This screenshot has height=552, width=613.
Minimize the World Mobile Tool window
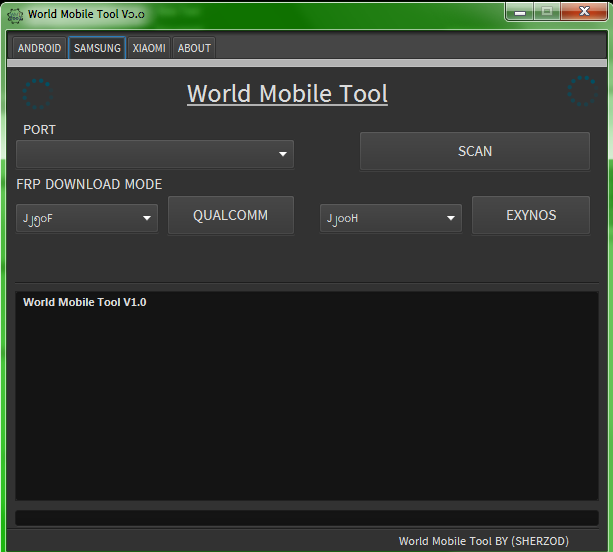[x=520, y=12]
